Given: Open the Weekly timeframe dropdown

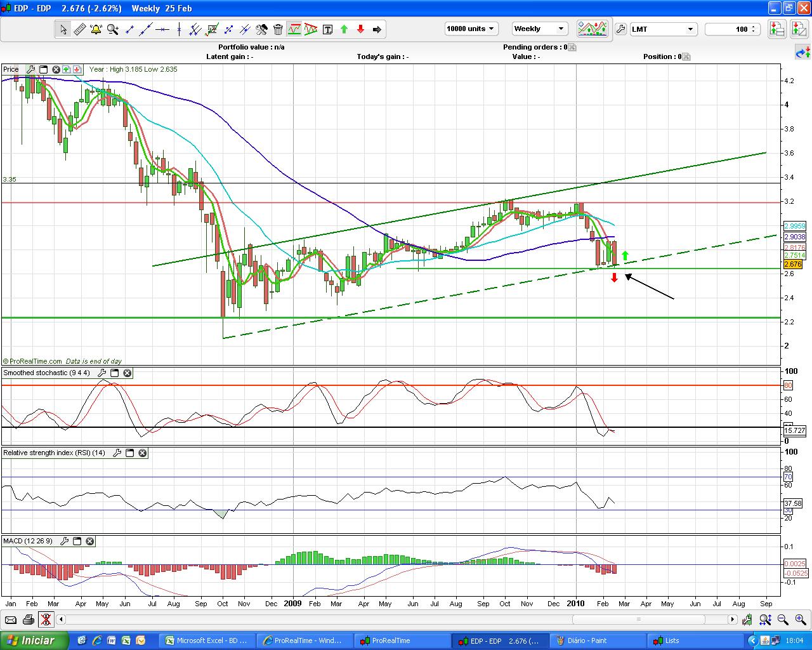Looking at the screenshot, I should tap(539, 29).
